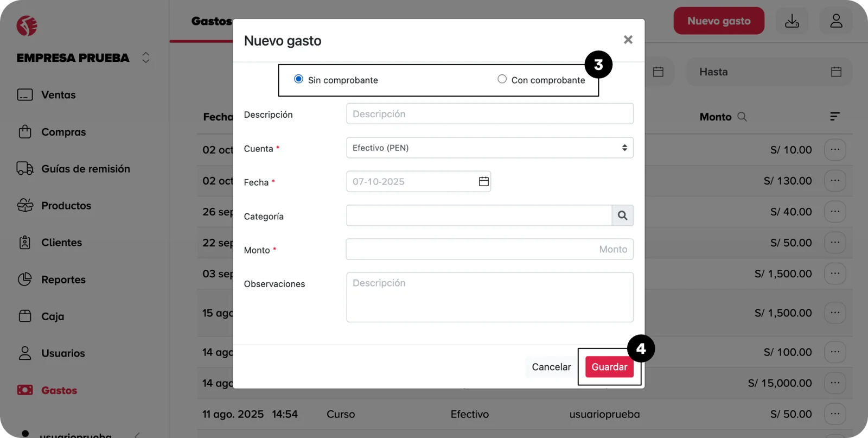This screenshot has width=868, height=438.
Task: Open more options for the S/ 15,000.00 expense
Action: pyautogui.click(x=834, y=383)
